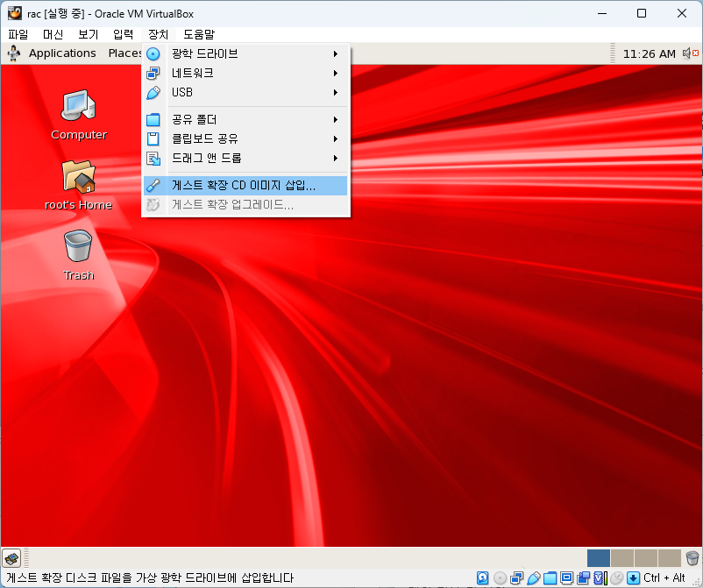Open root's Home folder icon

click(x=79, y=186)
